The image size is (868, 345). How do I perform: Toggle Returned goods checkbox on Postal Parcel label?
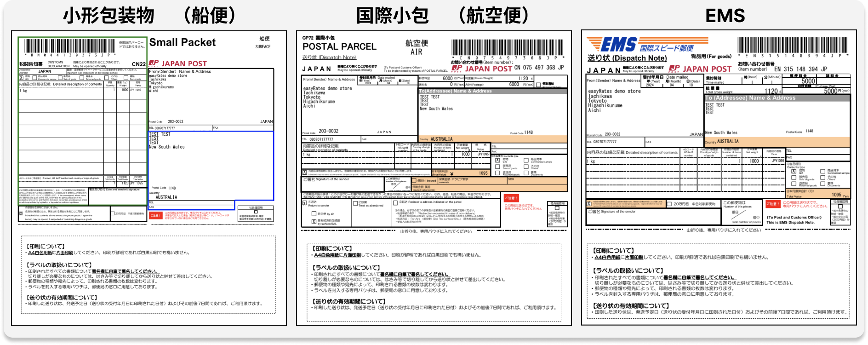497,173
